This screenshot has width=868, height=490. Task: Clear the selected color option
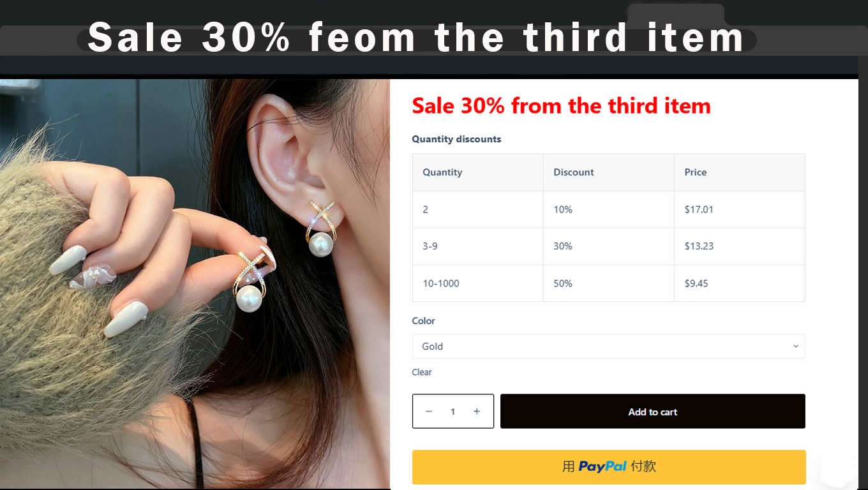pos(422,372)
